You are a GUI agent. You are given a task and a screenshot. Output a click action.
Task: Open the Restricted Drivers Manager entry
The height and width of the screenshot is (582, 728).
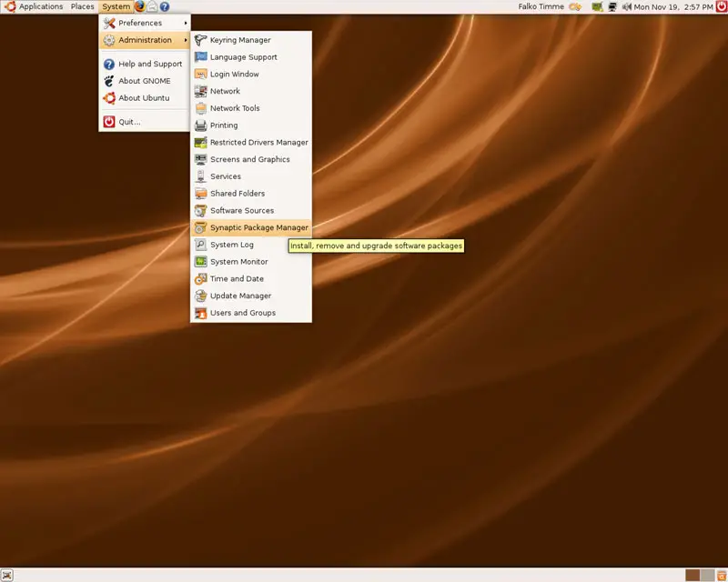251,143
